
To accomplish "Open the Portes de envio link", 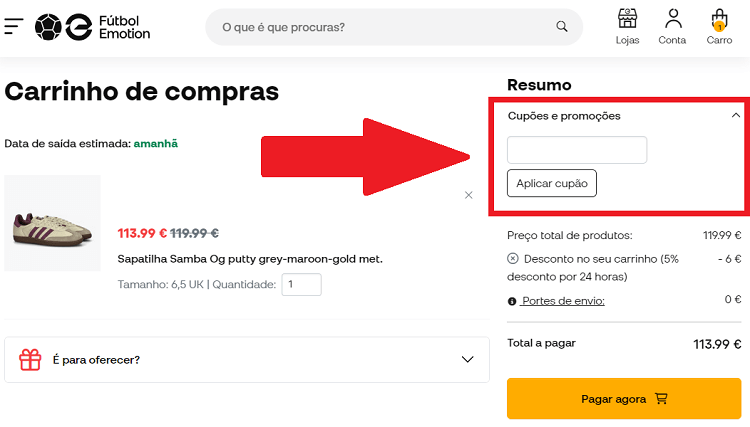I will (x=563, y=301).
